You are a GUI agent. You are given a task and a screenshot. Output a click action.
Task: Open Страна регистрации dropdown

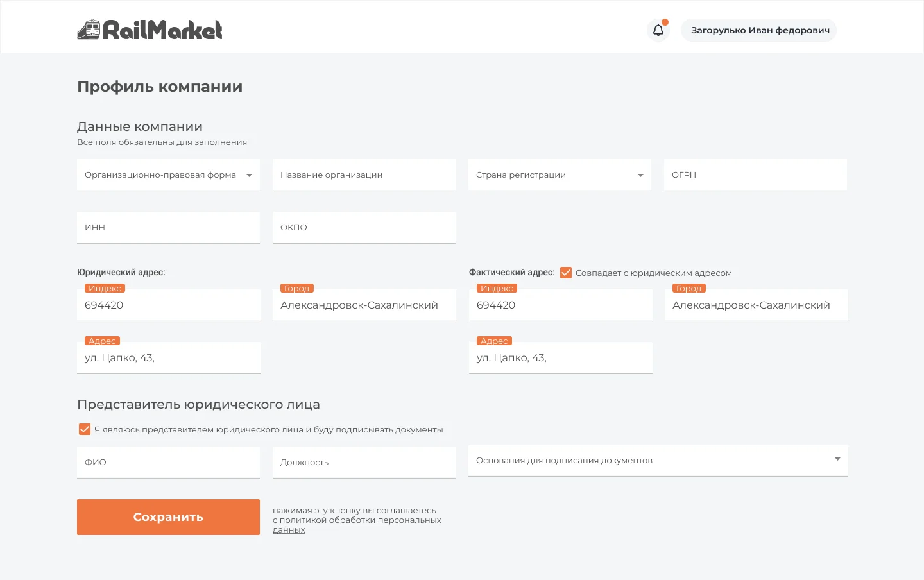click(x=560, y=175)
